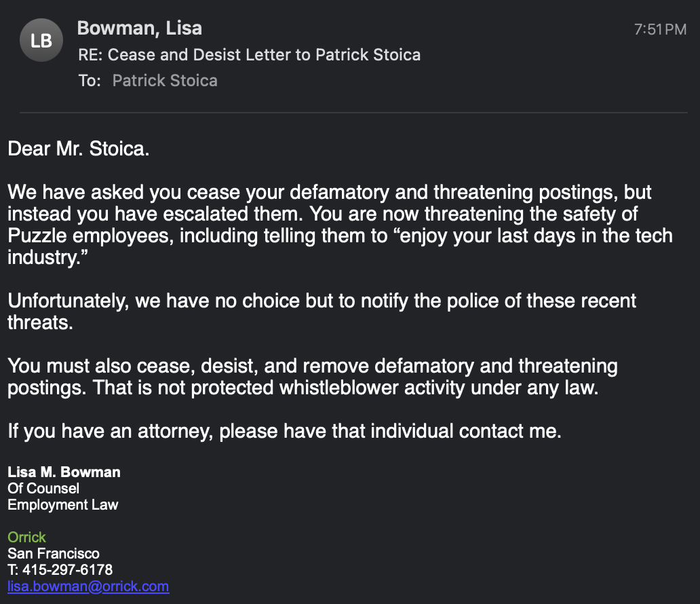Screen dimensions: 700x604
Task: Click Employment Law in the signature
Action: point(63,504)
